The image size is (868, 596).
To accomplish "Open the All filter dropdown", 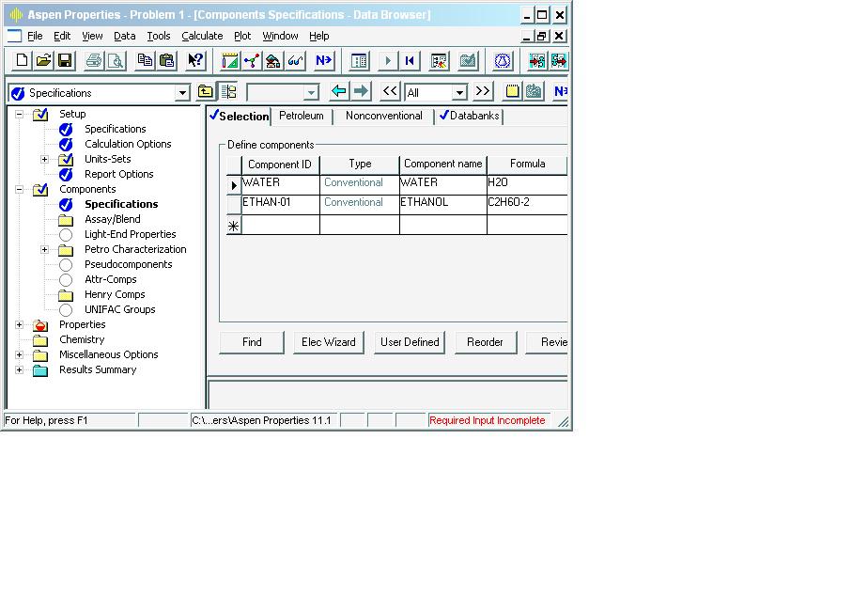I will (x=459, y=92).
